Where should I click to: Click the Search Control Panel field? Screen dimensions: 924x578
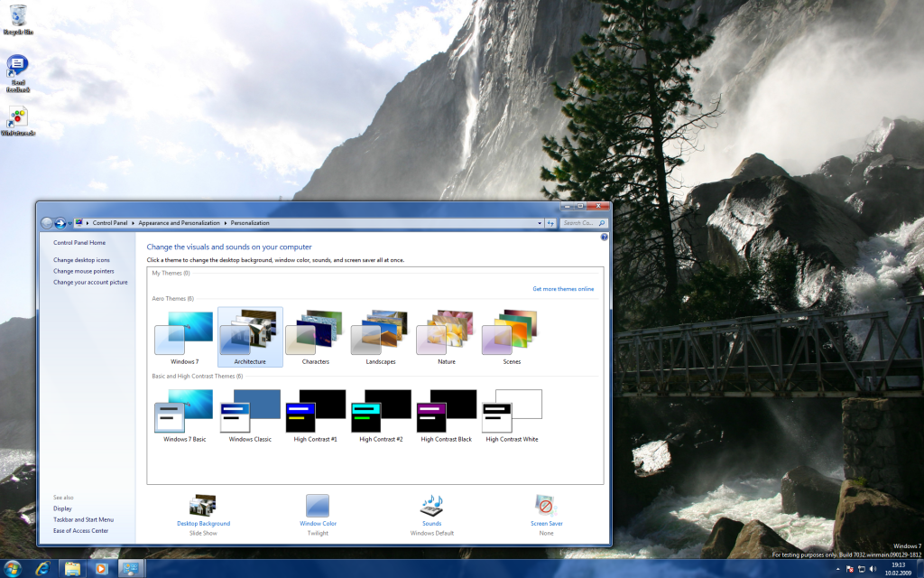coord(578,223)
